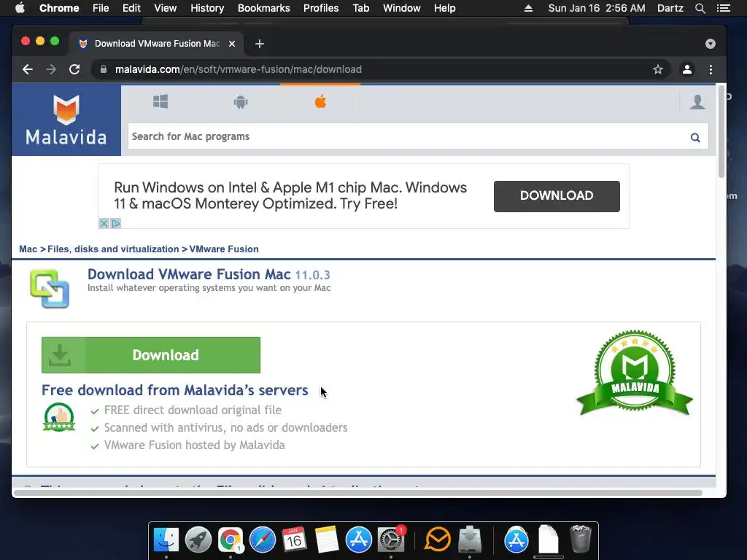Click the VMware Fusion app icon
The height and width of the screenshot is (560, 747).
click(x=50, y=289)
